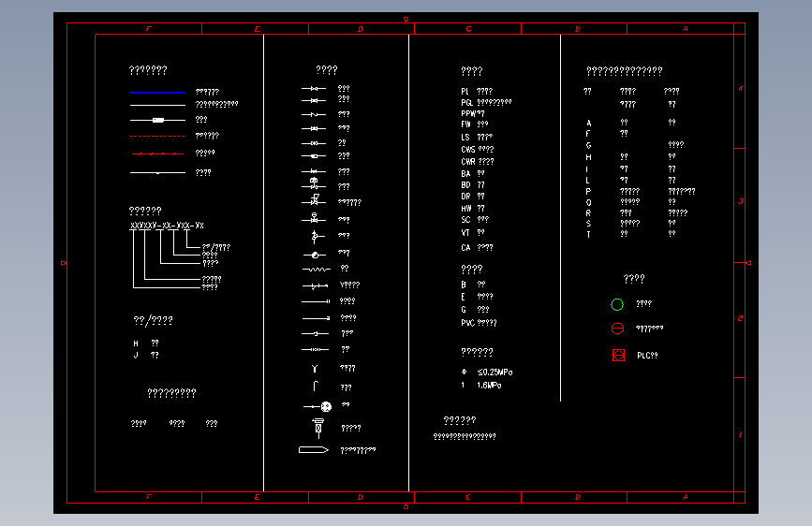Click the PL abbreviation
812x526 pixels.
(465, 92)
